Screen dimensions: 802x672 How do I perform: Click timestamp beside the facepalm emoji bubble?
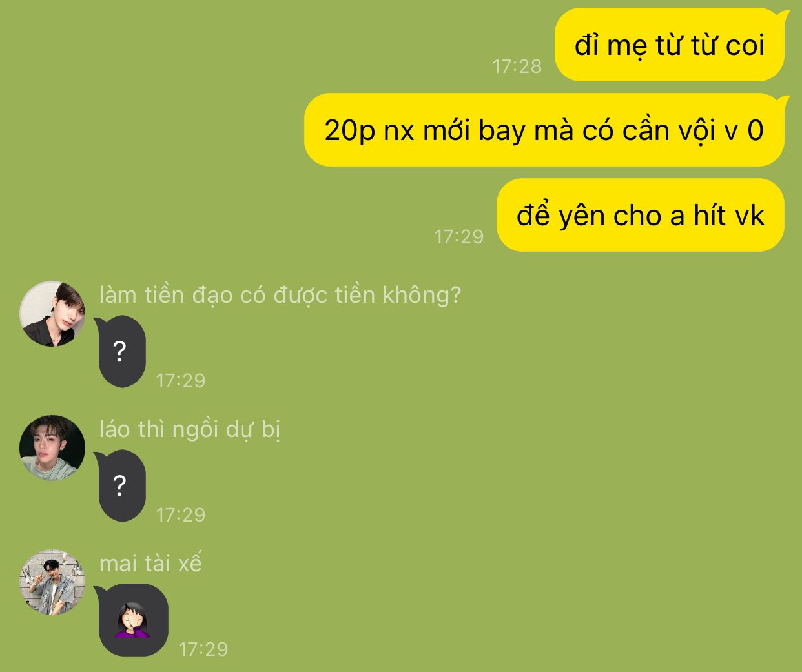click(203, 649)
